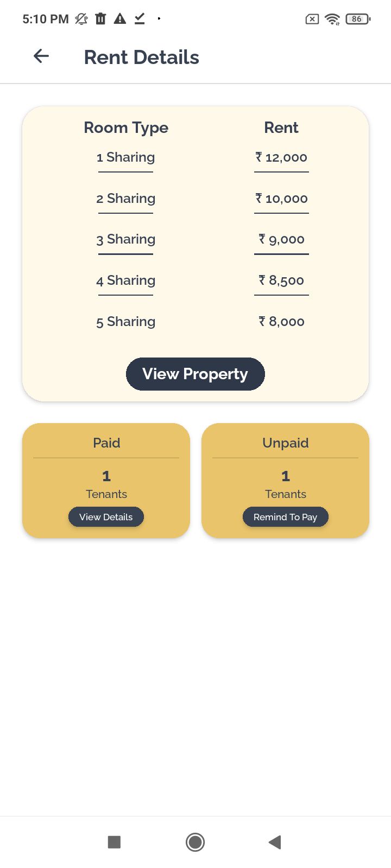Tap the Unpaid card heading
Viewport: 391px width, 868px height.
click(x=286, y=443)
